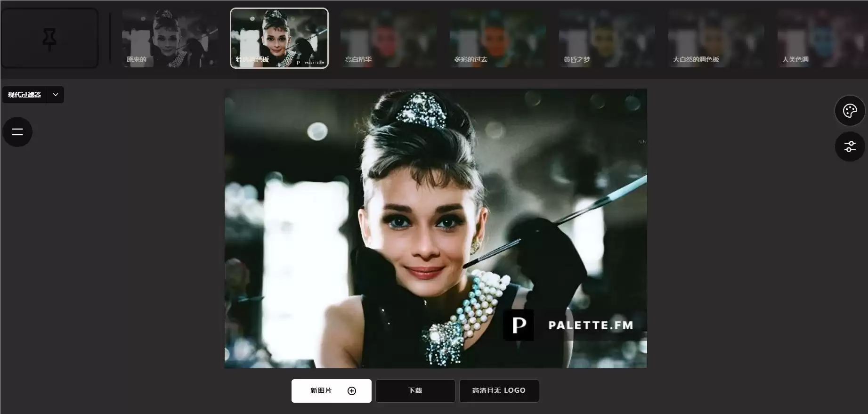
Task: Click the PALETTE.FM watermark text
Action: click(591, 325)
